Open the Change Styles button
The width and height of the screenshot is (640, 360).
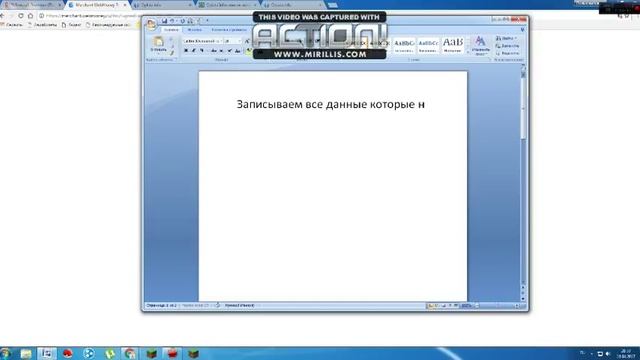click(x=480, y=45)
